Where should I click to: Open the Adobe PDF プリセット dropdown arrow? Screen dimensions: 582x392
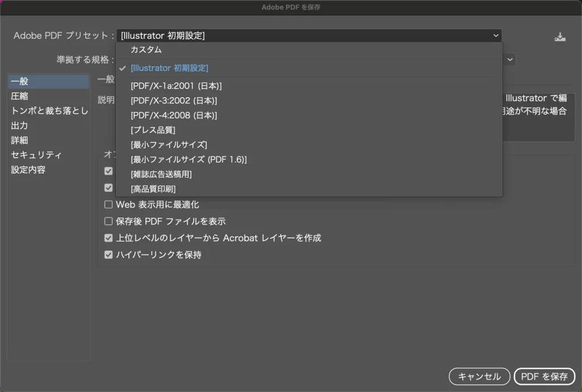pyautogui.click(x=496, y=36)
